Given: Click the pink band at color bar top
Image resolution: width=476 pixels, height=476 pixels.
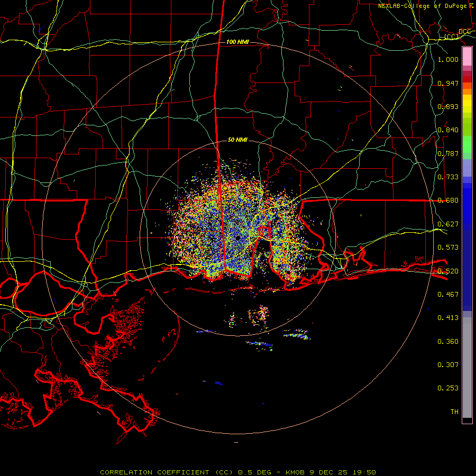Looking at the screenshot, I should click(x=467, y=57).
